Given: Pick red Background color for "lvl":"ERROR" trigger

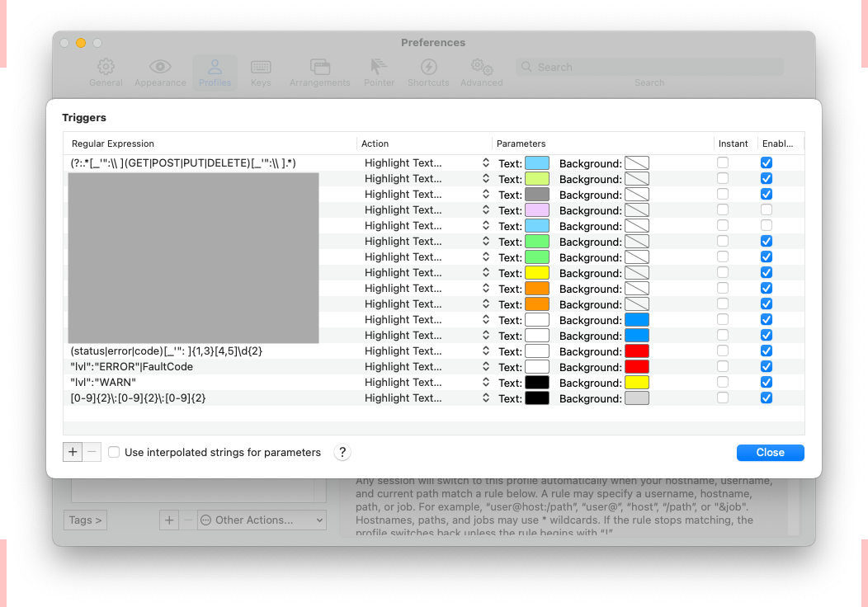Looking at the screenshot, I should [x=637, y=367].
